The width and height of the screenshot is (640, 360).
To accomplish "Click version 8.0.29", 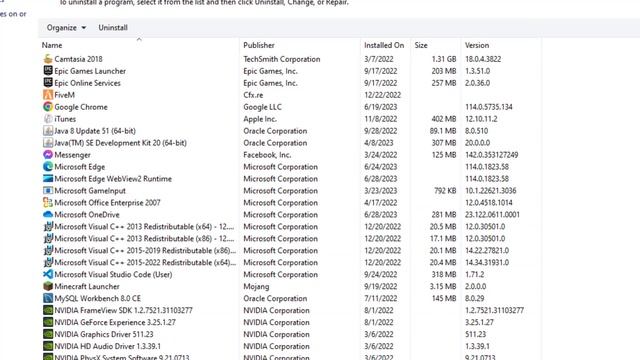I will 474,298.
